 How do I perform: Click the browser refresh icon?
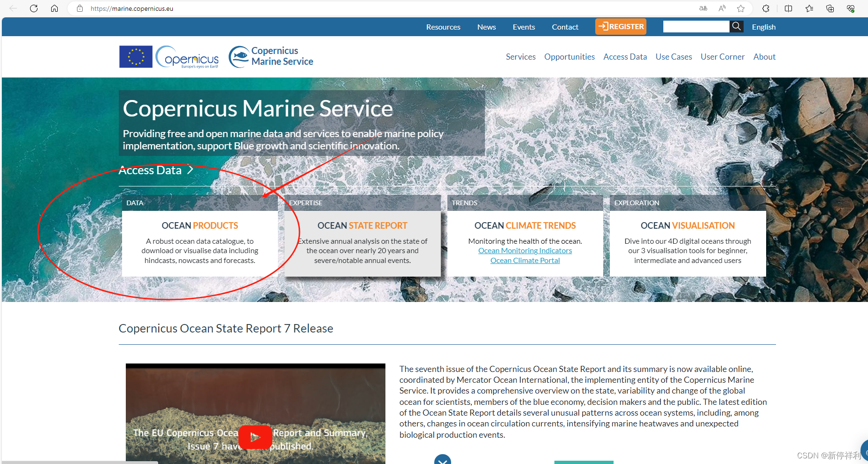(x=34, y=8)
